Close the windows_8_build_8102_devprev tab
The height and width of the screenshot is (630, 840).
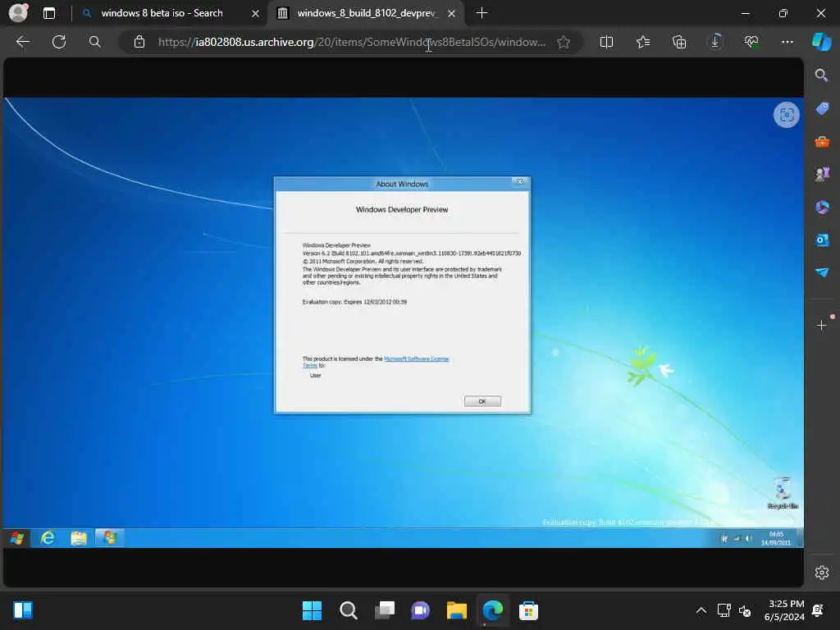(452, 13)
